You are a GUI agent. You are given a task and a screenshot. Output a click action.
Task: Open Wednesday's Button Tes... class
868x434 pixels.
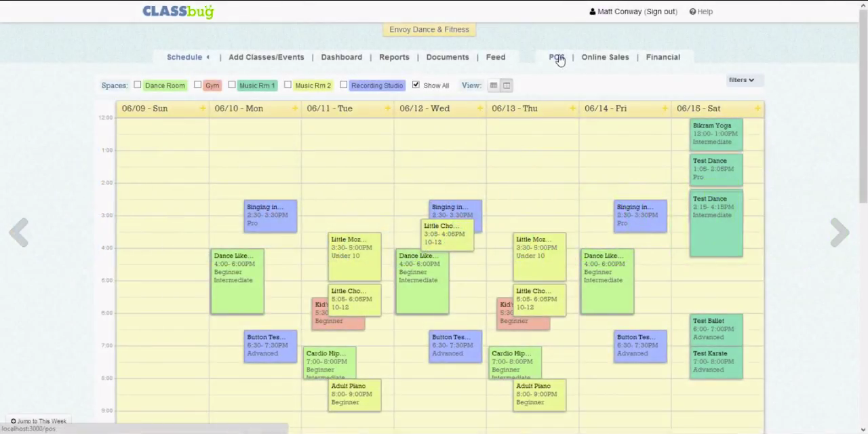pyautogui.click(x=455, y=347)
